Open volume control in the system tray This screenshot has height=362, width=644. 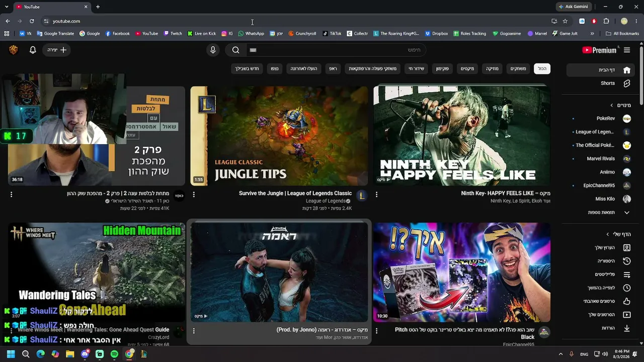click(x=605, y=354)
